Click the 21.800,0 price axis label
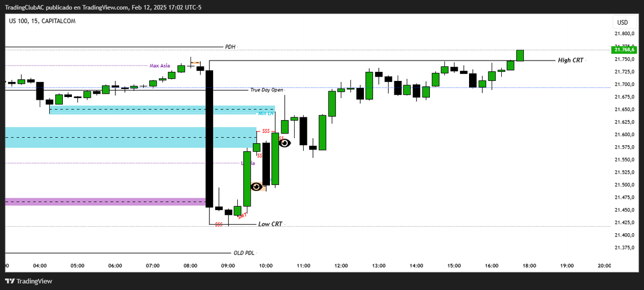Image resolution: width=644 pixels, height=290 pixels. [x=625, y=33]
